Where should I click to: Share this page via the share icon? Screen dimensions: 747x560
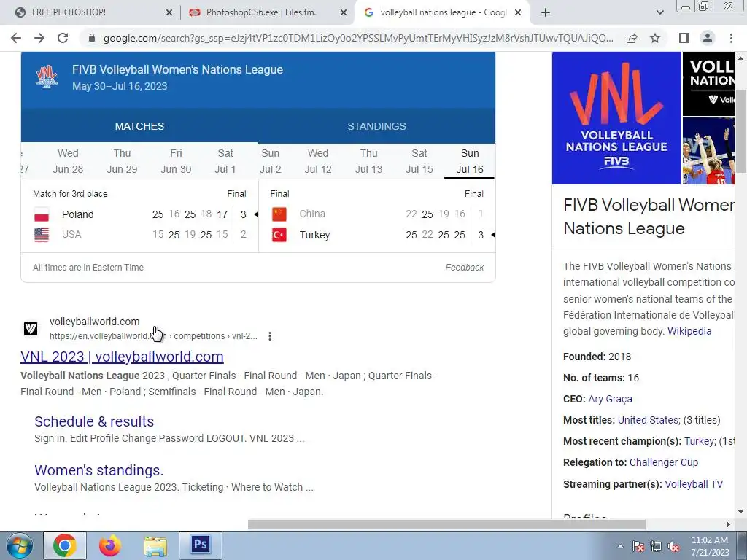pos(632,38)
